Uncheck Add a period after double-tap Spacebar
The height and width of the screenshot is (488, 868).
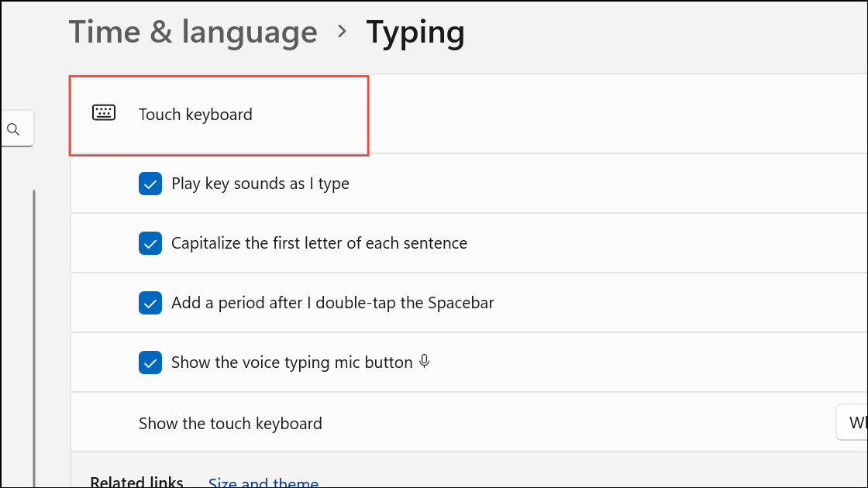150,303
